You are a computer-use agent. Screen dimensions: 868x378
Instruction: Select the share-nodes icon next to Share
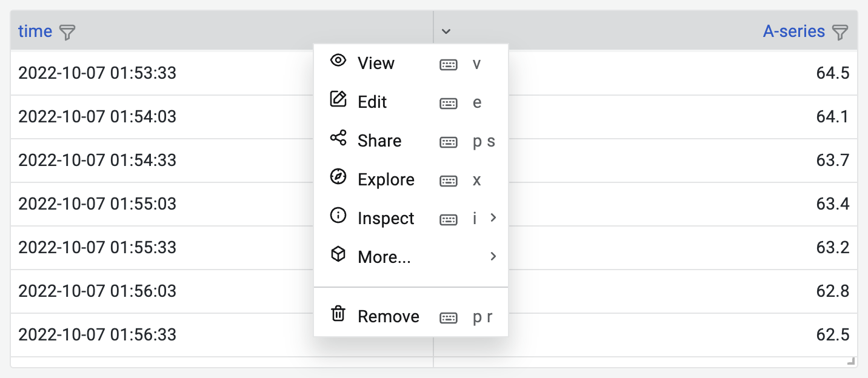click(338, 138)
